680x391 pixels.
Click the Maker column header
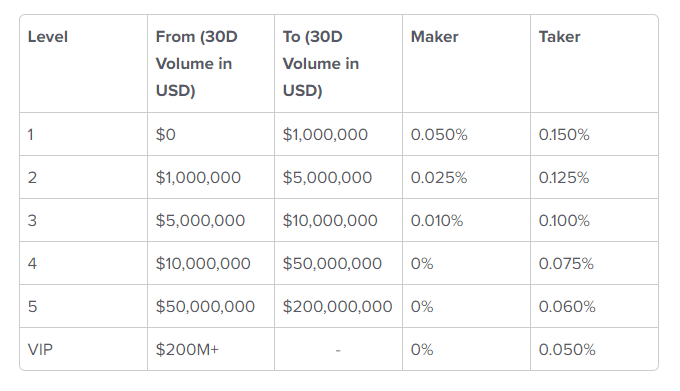point(434,37)
